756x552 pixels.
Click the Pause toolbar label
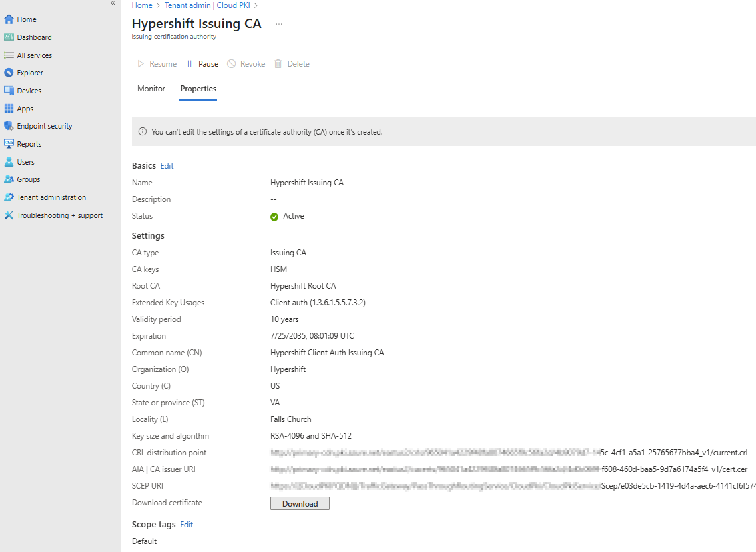[x=208, y=64]
